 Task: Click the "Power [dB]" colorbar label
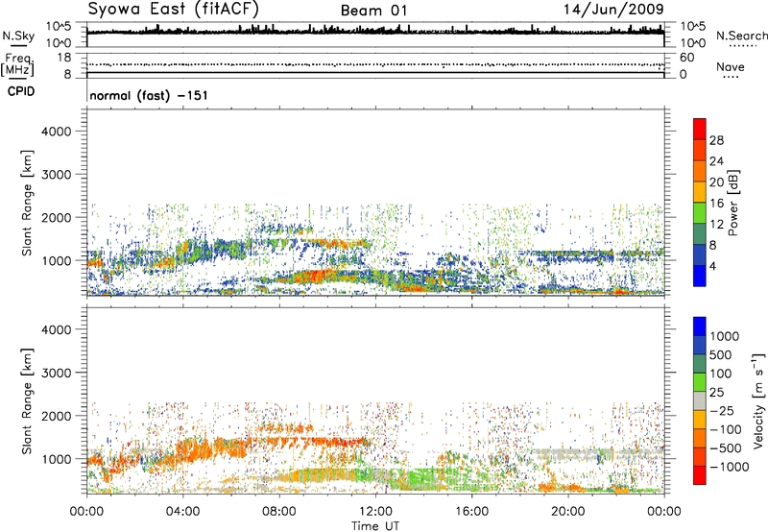732,203
